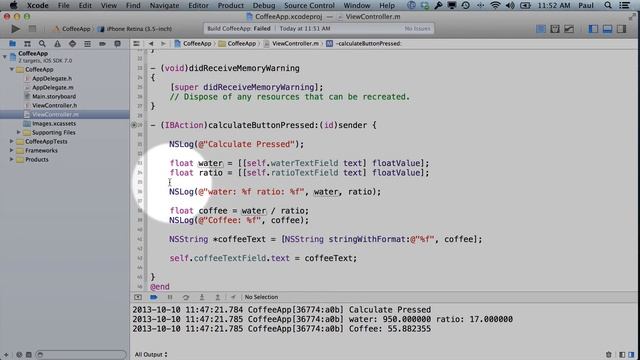This screenshot has width=640, height=360.
Task: Go forward in editor history
Action: [x=163, y=44]
